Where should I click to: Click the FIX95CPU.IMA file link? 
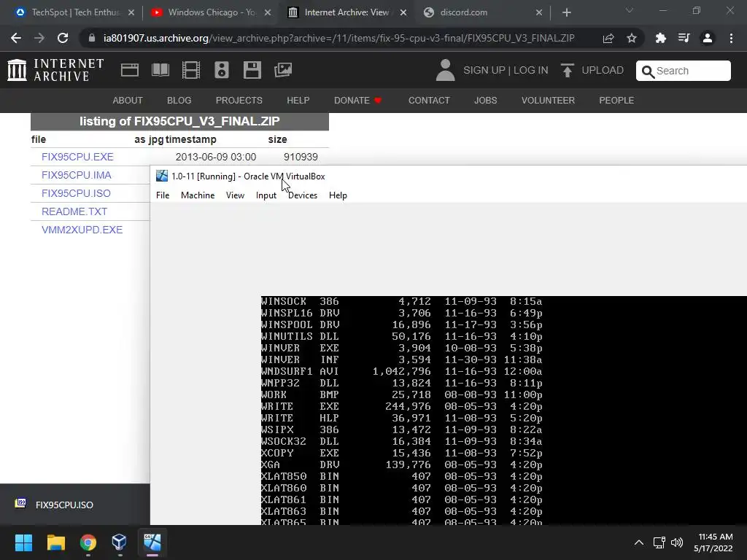pyautogui.click(x=76, y=175)
